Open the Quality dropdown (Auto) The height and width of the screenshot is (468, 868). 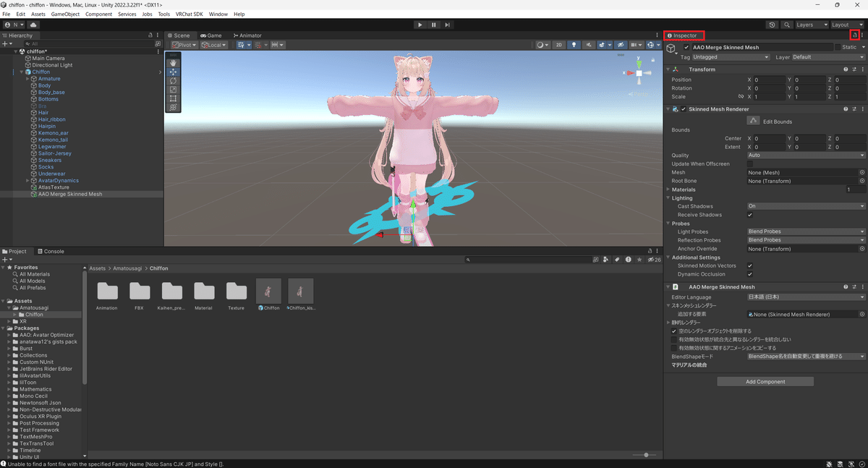point(806,156)
